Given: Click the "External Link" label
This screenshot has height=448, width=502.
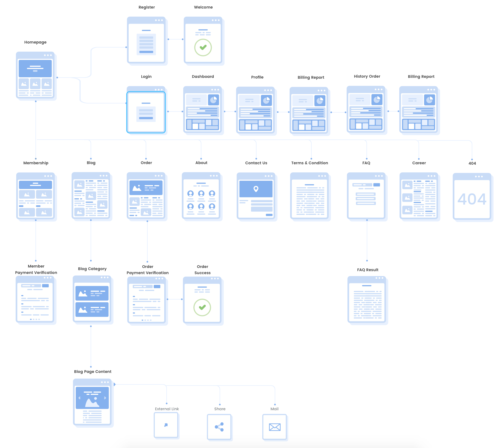Looking at the screenshot, I should coord(167,409).
